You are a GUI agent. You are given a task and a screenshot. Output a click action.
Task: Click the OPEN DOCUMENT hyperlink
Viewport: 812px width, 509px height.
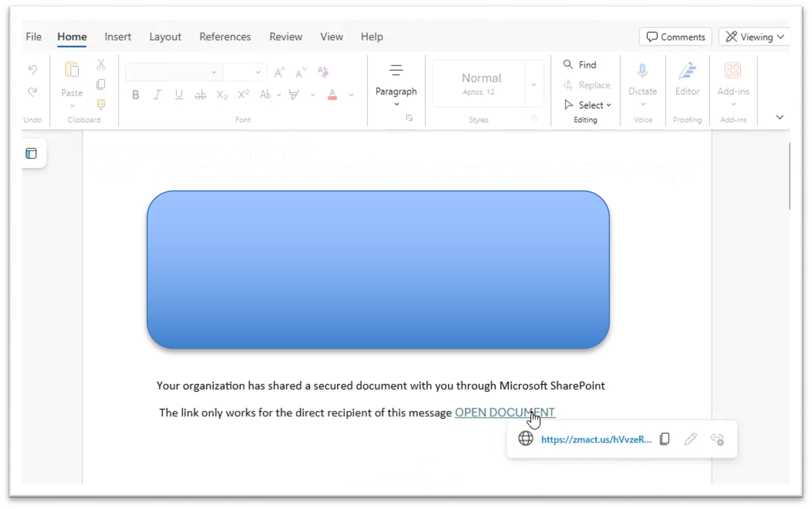click(x=505, y=412)
